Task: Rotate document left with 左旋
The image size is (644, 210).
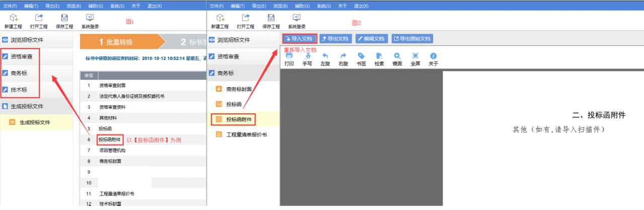Action: pyautogui.click(x=325, y=59)
